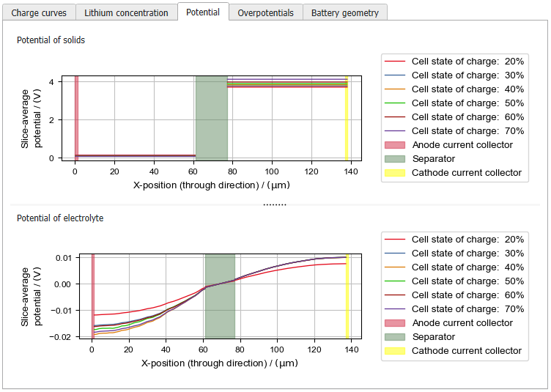Switch to the Battery geometry tab

(344, 12)
